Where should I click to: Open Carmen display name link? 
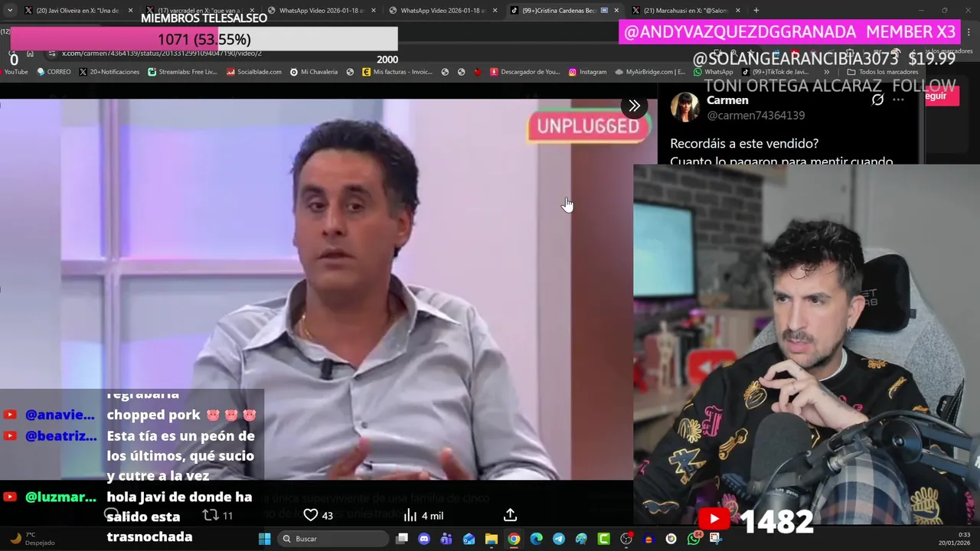click(727, 100)
